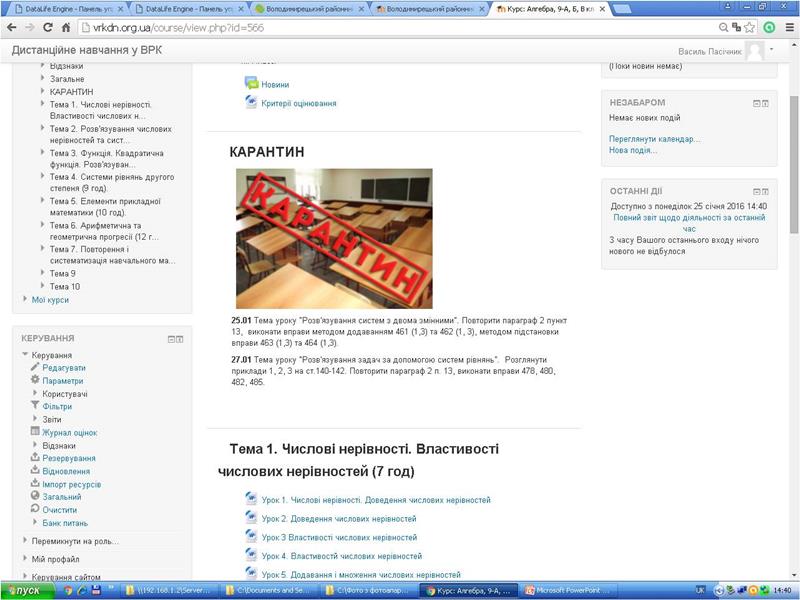Select the Курс: Алгебра tab
The width and height of the screenshot is (800, 600).
549,9
